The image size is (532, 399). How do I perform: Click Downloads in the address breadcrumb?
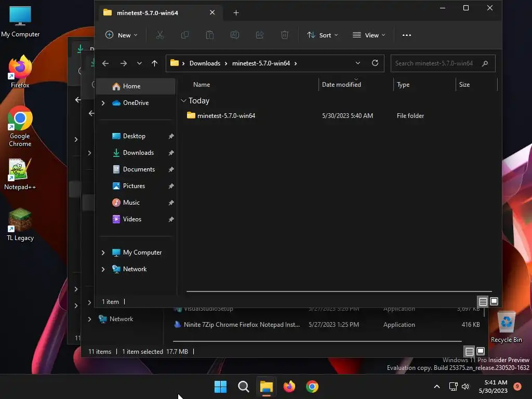[x=205, y=63]
